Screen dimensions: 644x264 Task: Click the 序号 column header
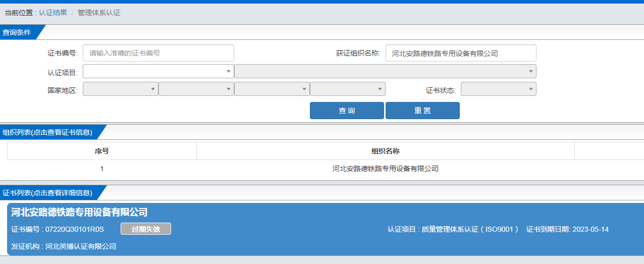click(x=102, y=151)
